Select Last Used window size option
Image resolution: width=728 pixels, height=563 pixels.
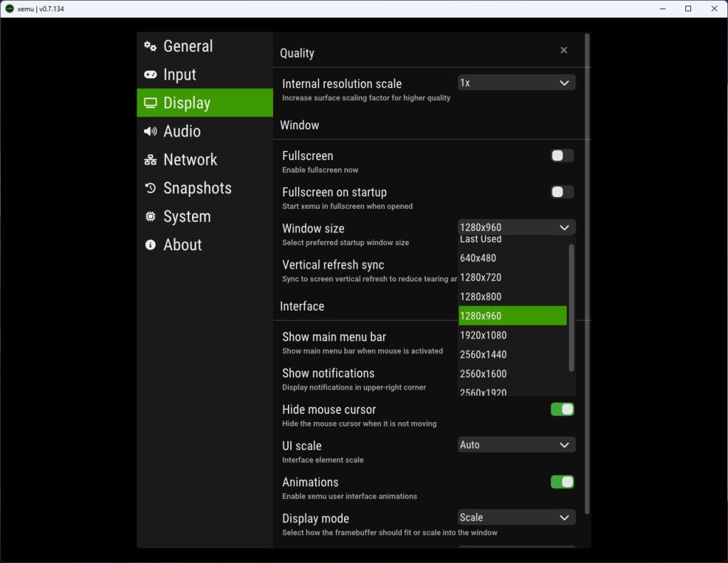[512, 240]
